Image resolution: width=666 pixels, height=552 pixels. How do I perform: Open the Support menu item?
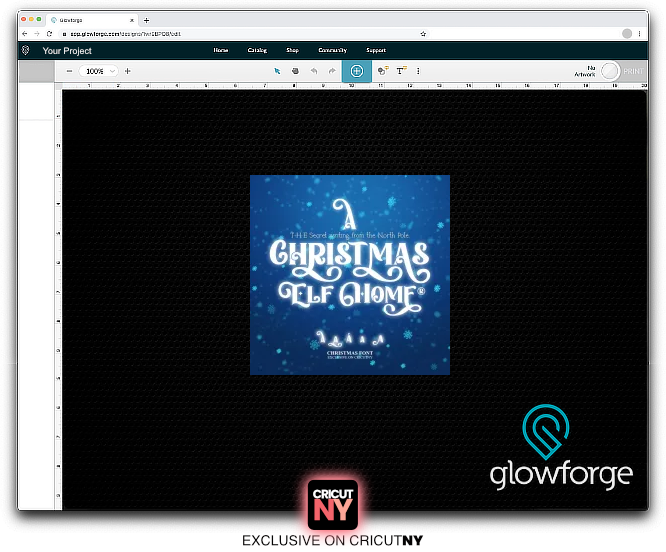click(376, 50)
